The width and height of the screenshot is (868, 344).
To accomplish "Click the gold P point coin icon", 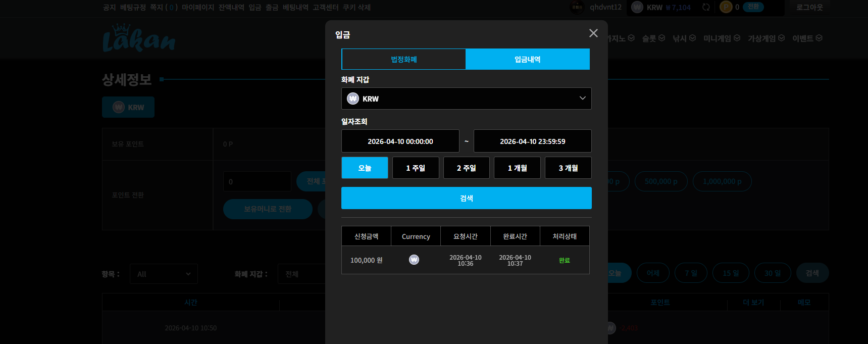I will 726,7.
